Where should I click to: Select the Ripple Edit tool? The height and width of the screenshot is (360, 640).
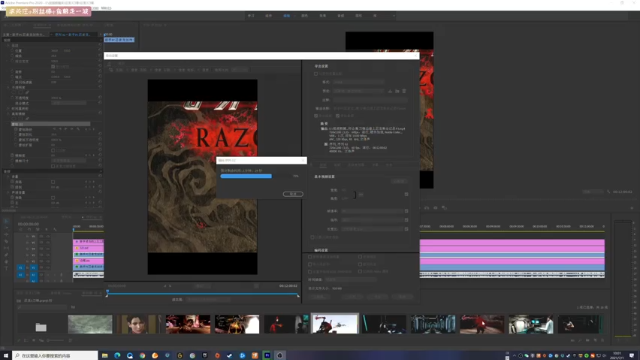tap(6, 234)
